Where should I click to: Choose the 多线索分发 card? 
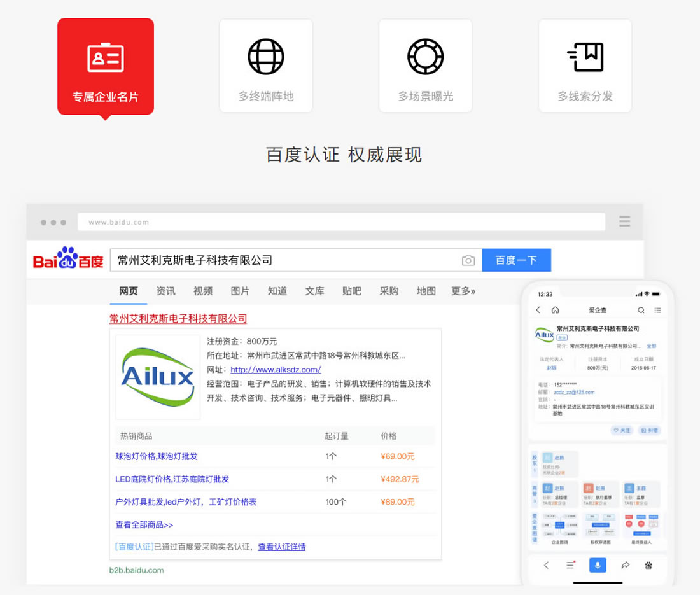[585, 66]
